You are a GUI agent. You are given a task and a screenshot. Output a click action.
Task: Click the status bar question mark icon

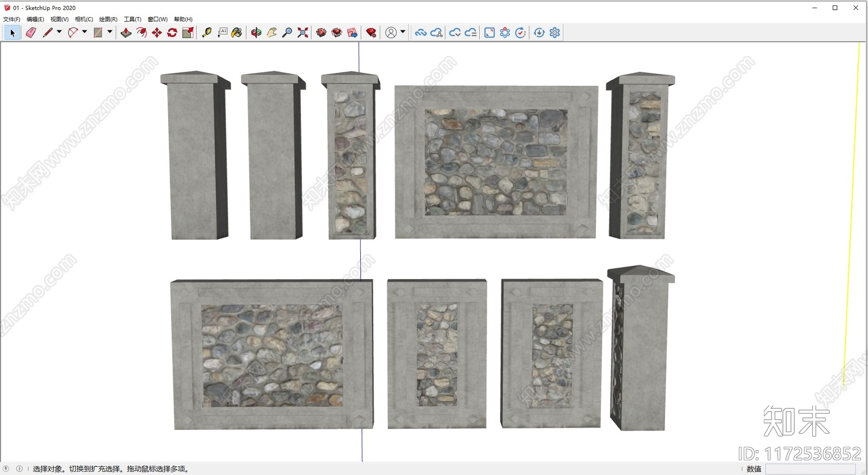coord(6,468)
